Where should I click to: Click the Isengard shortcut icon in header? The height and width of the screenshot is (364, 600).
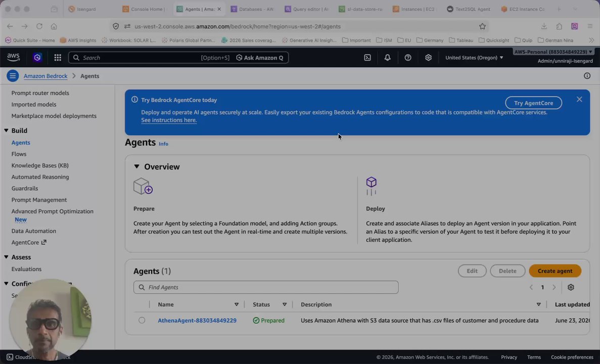[37, 58]
